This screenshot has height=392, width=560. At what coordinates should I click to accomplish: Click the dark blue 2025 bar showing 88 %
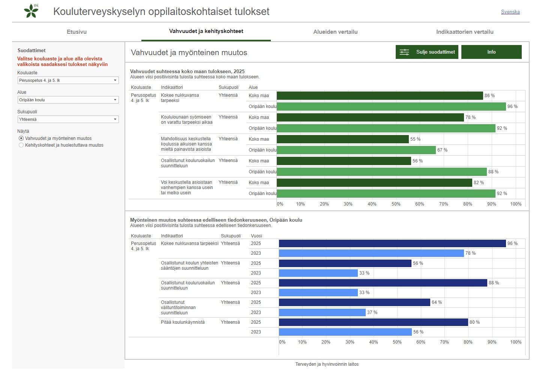[383, 283]
